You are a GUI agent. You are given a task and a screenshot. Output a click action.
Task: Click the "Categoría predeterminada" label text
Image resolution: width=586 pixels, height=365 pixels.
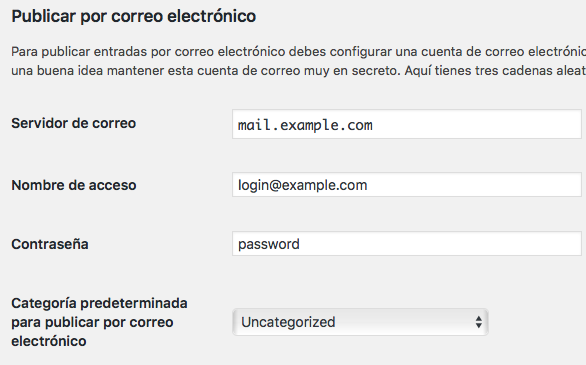point(99,303)
